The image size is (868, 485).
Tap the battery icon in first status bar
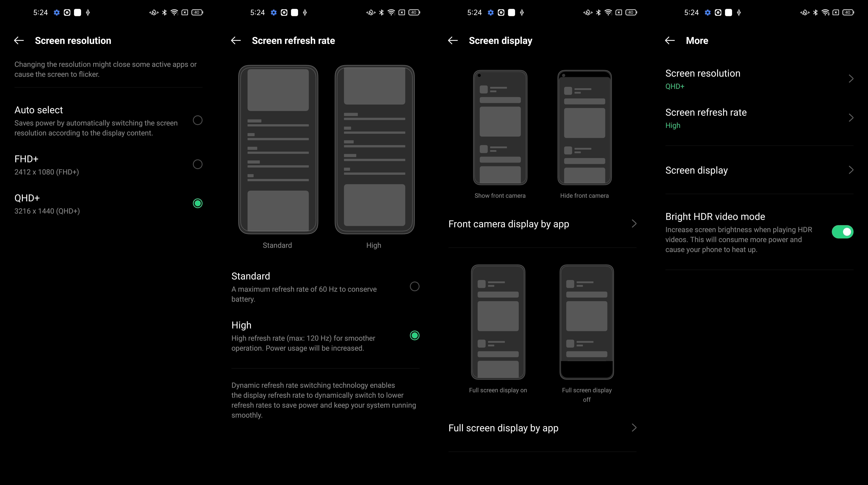point(197,13)
